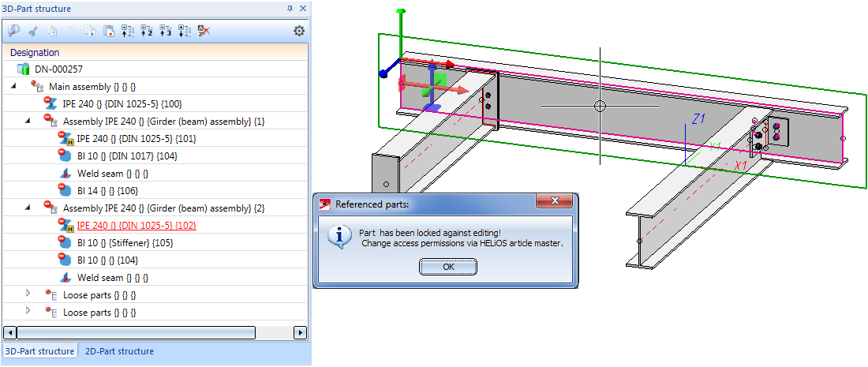Click the A-Z remove sorting icon
Screen dimensions: 868x367
tap(204, 31)
